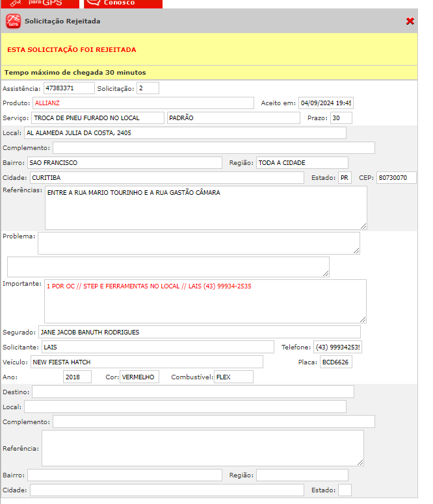Click Local field AL ALAMEDA JULIA DA COSTA
This screenshot has width=433, height=504.
(x=185, y=133)
